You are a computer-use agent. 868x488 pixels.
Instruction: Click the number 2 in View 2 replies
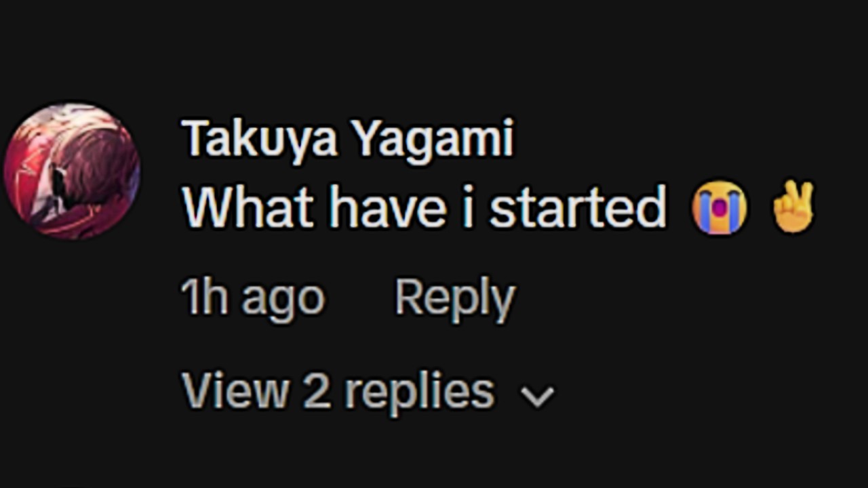(x=317, y=391)
